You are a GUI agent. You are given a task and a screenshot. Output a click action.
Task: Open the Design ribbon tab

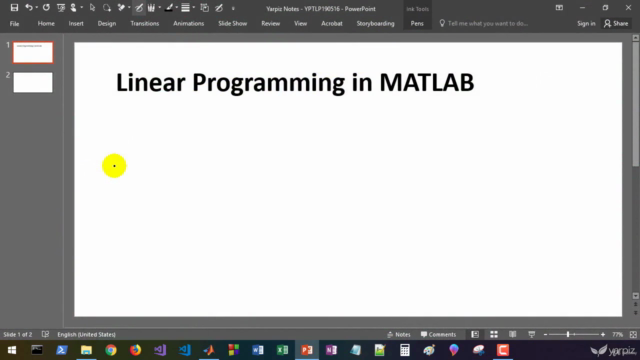107,24
